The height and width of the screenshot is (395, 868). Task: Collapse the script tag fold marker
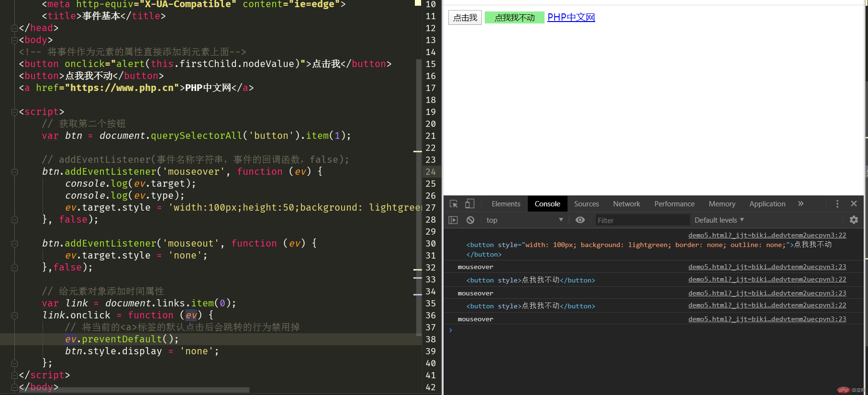[14, 112]
